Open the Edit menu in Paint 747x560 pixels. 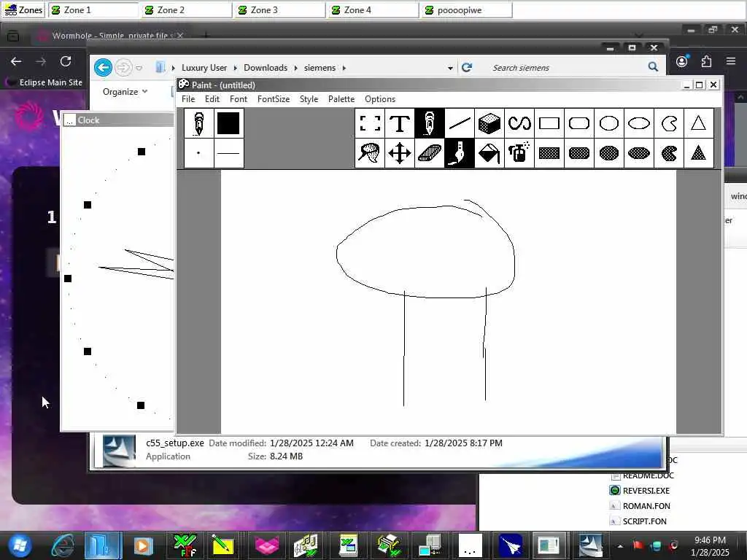click(x=212, y=99)
